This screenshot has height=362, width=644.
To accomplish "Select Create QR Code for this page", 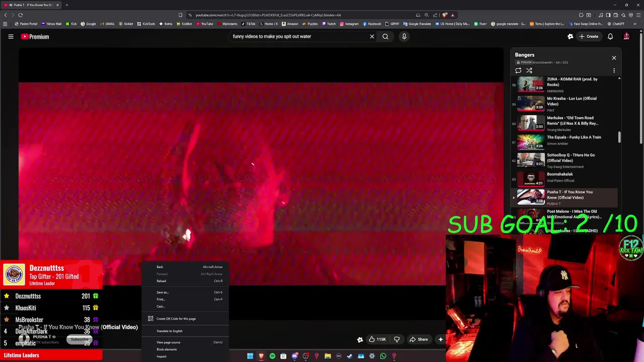I will (x=185, y=319).
